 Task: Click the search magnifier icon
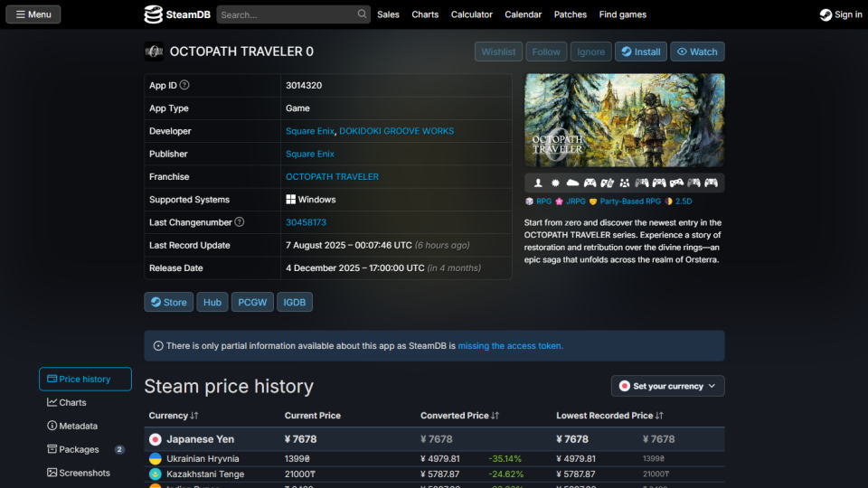tap(362, 14)
